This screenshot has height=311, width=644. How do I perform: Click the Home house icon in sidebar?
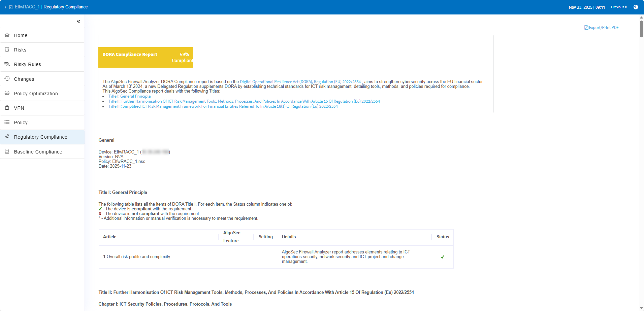(7, 35)
